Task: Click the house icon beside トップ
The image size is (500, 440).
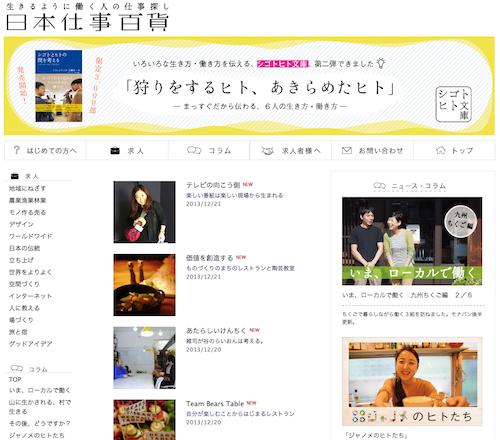Action: (441, 150)
